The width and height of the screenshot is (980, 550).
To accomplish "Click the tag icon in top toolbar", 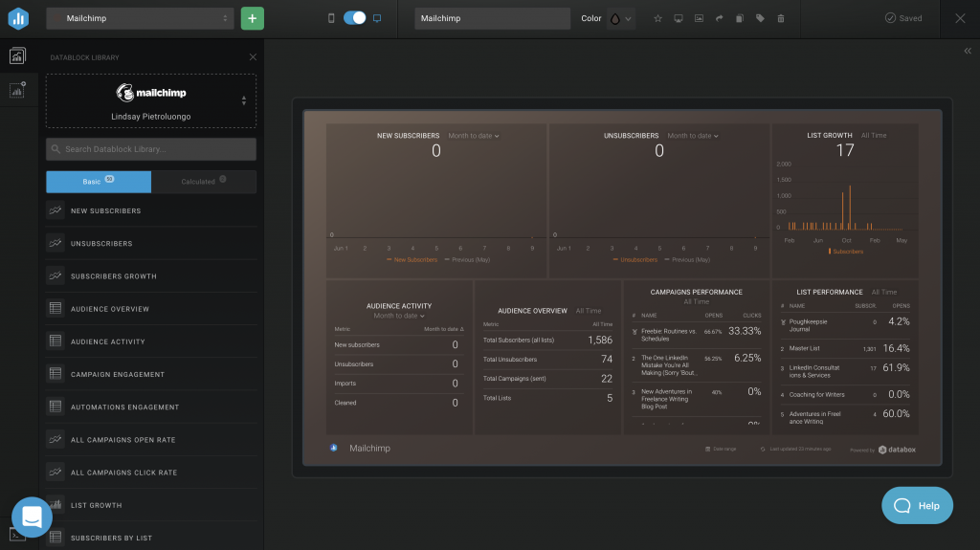I will click(760, 18).
